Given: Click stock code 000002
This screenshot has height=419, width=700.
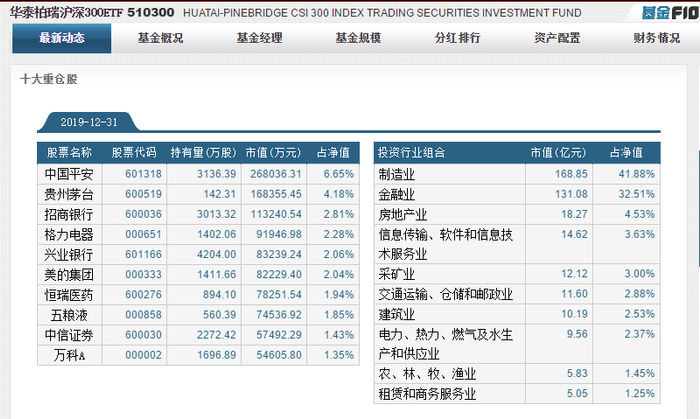Looking at the screenshot, I should click(143, 355).
